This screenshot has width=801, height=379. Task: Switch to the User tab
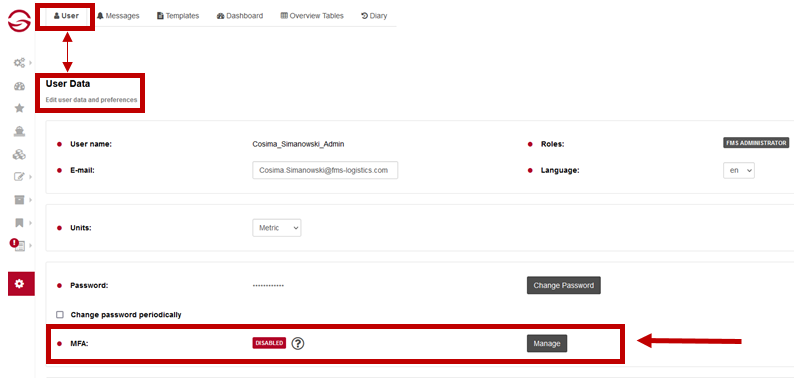coord(66,16)
